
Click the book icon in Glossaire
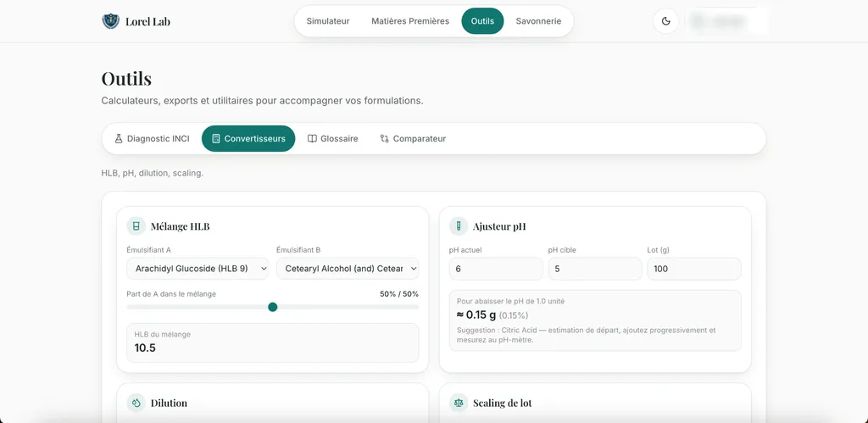coord(312,138)
